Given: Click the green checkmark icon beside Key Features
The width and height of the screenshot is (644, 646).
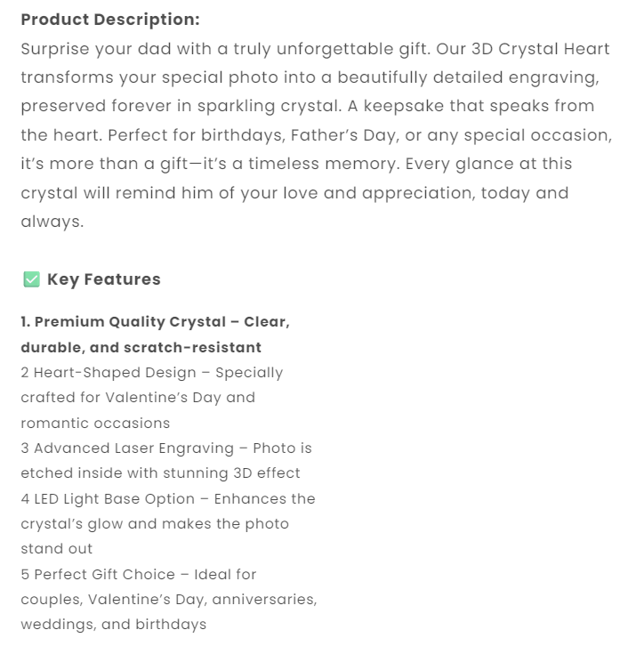Looking at the screenshot, I should 31,279.
